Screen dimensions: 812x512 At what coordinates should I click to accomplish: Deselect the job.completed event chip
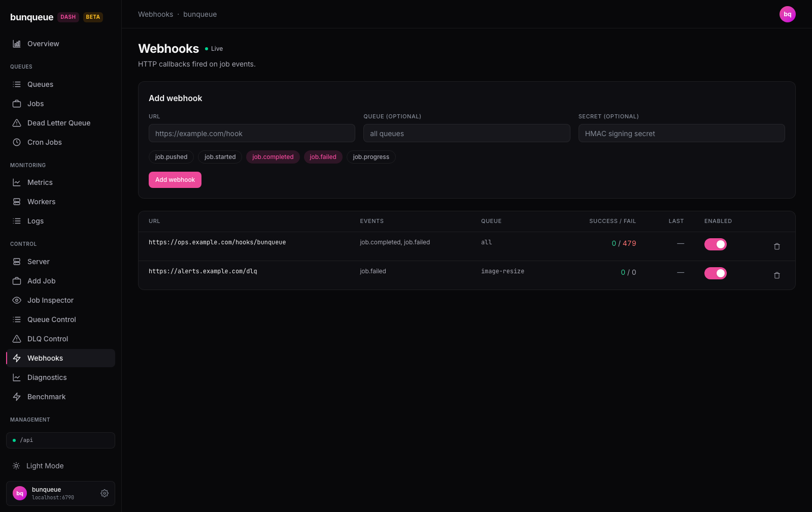tap(273, 157)
